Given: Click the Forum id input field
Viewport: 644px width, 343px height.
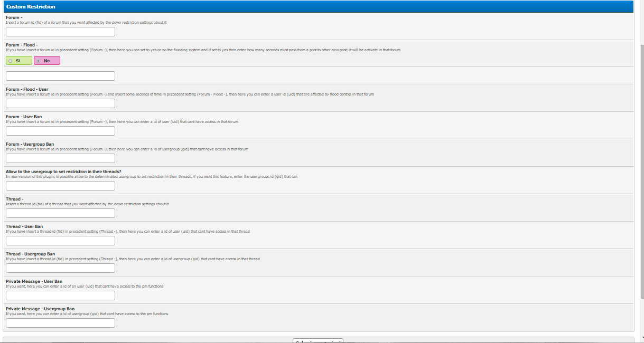Looking at the screenshot, I should 60,32.
